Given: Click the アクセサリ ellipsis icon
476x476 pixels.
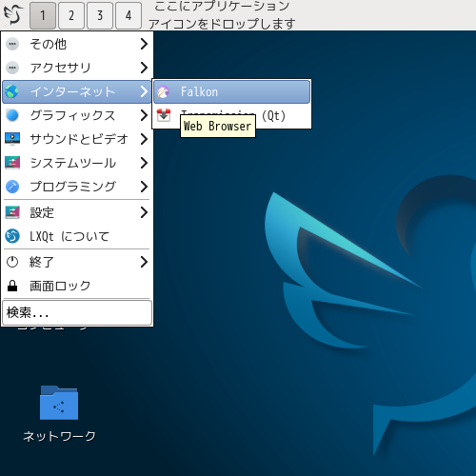Looking at the screenshot, I should coord(12,68).
